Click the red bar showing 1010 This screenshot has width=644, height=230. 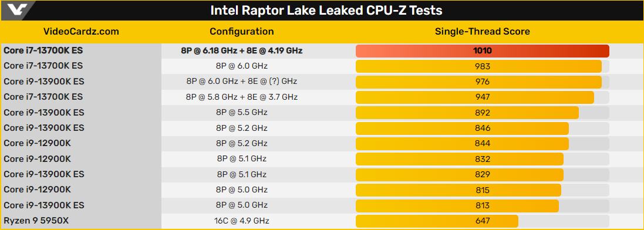tap(482, 51)
